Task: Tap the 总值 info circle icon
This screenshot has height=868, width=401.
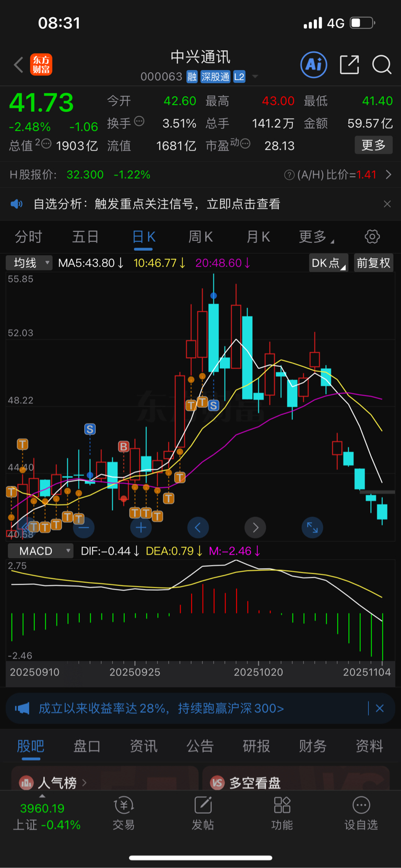Action: coord(46,144)
